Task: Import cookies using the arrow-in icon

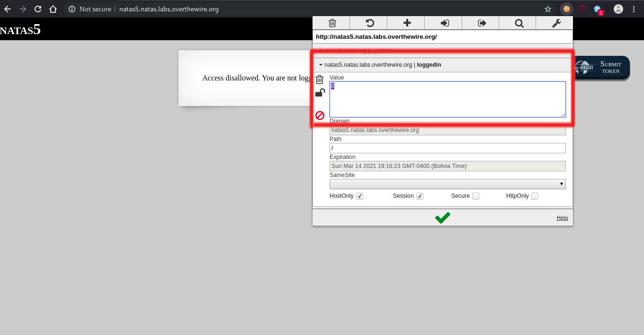Action: [x=444, y=23]
